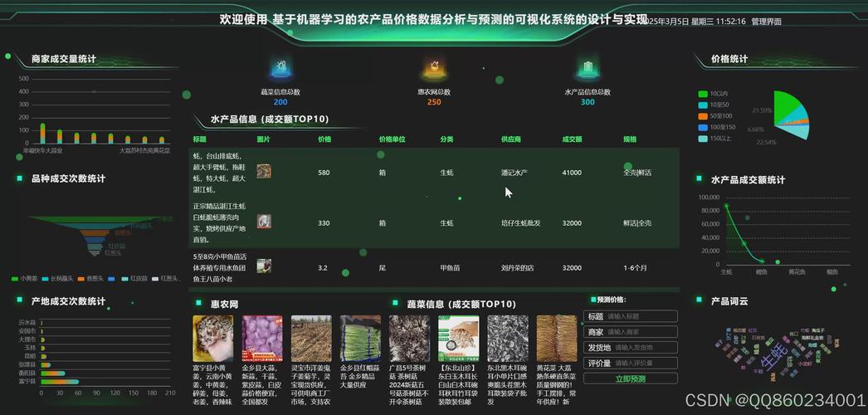Click the 价格 column header

[x=325, y=139]
